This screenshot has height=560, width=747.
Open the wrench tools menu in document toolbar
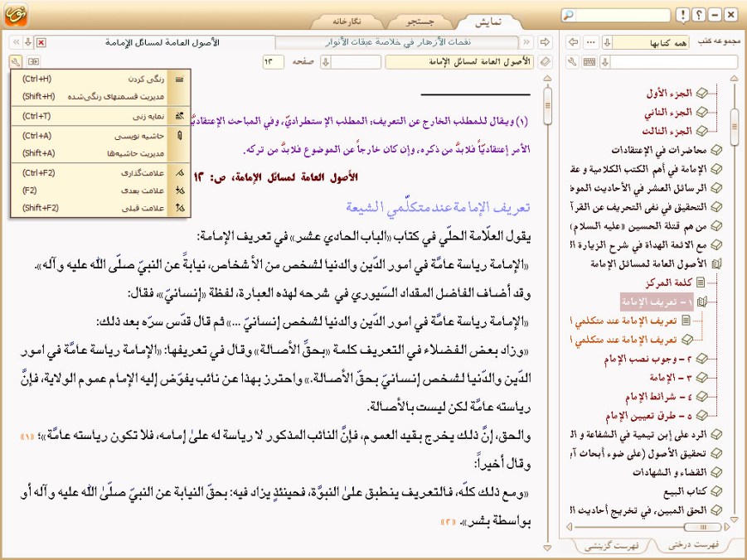(15, 61)
